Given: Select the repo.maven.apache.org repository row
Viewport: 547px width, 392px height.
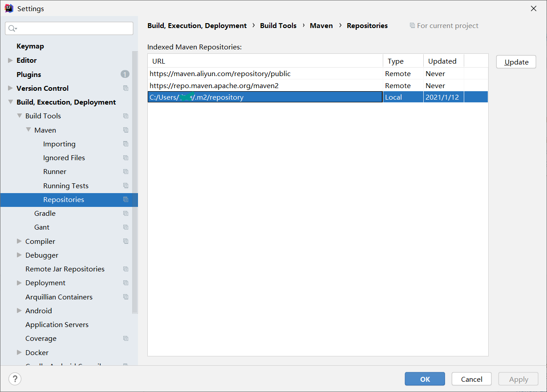Looking at the screenshot, I should 318,85.
